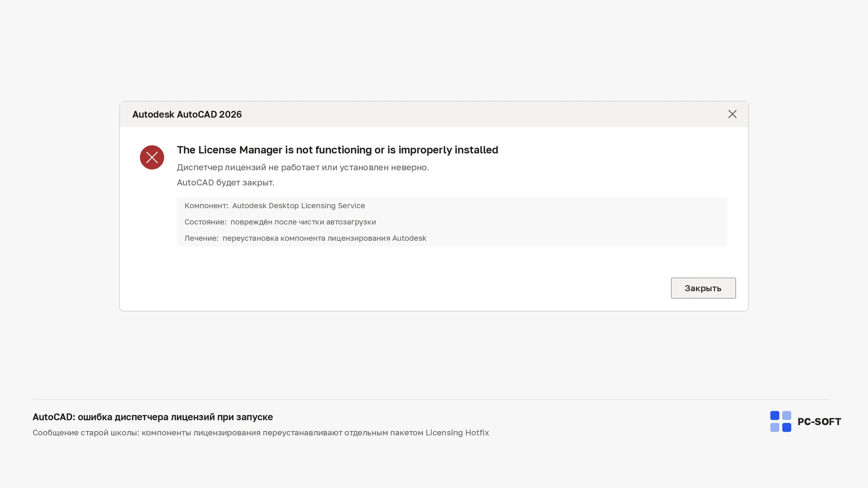Click the License Manager not functioning heading

click(337, 150)
